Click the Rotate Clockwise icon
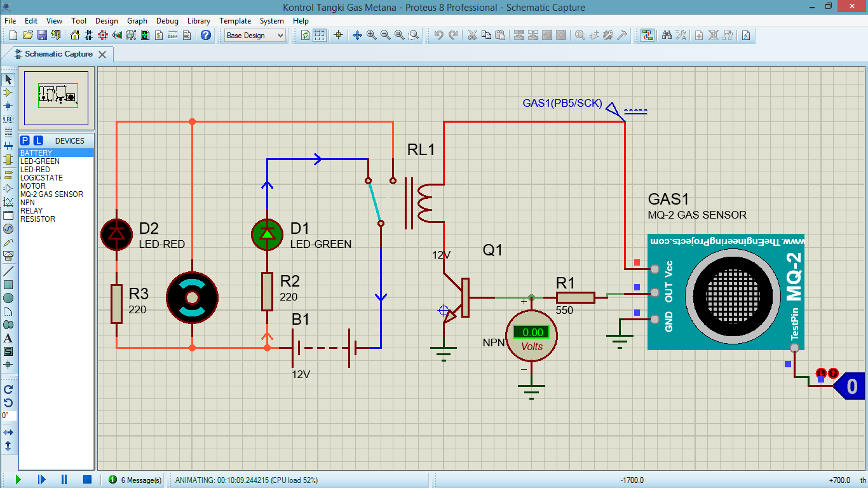Screen dimensions: 868x488 coord(8,390)
